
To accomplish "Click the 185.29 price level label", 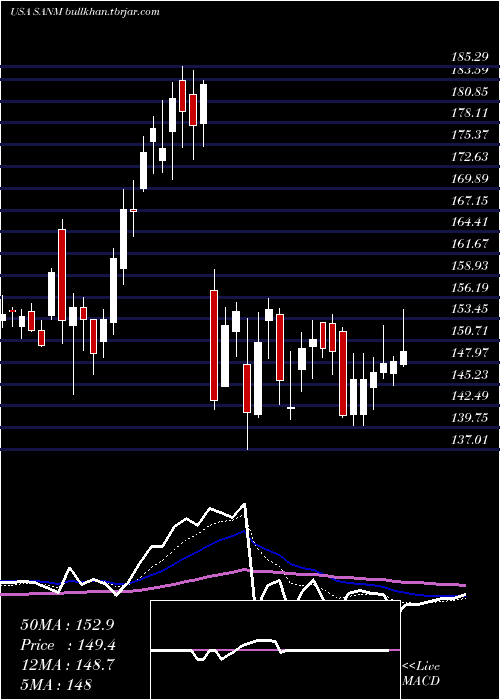I will tap(470, 57).
